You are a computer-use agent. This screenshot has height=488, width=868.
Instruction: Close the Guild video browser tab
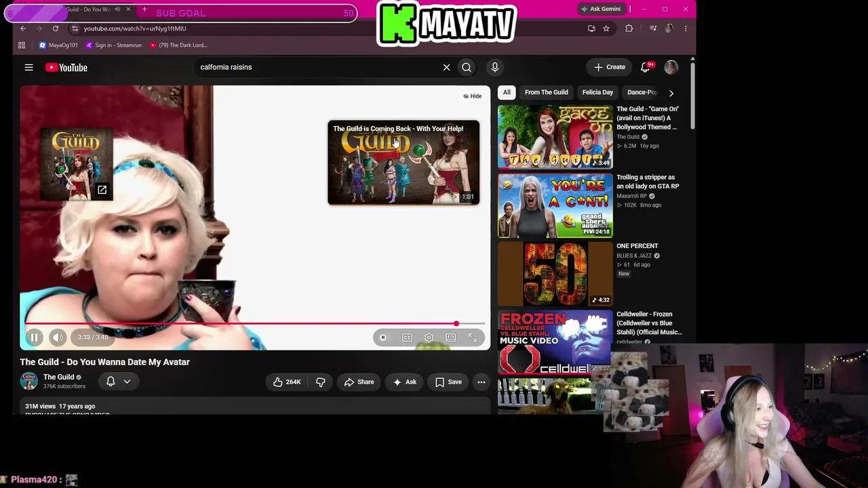[128, 9]
